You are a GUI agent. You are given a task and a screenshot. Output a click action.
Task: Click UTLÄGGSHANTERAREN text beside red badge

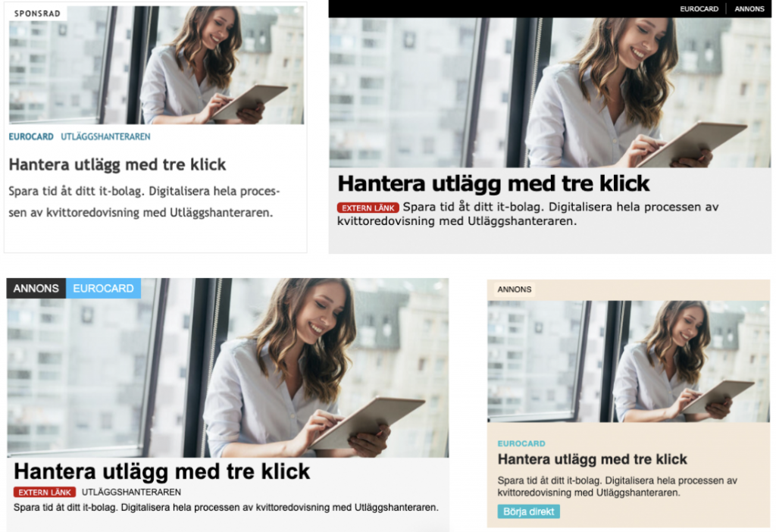[x=131, y=493]
